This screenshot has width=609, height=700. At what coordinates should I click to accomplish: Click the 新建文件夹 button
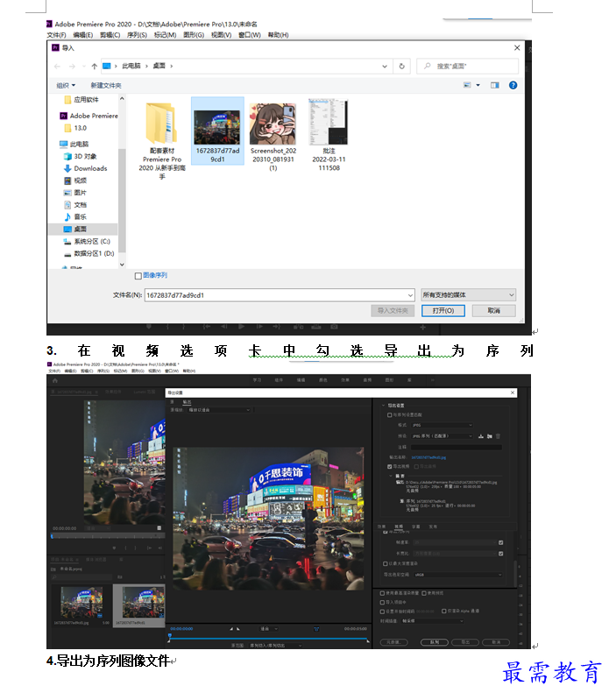(106, 85)
